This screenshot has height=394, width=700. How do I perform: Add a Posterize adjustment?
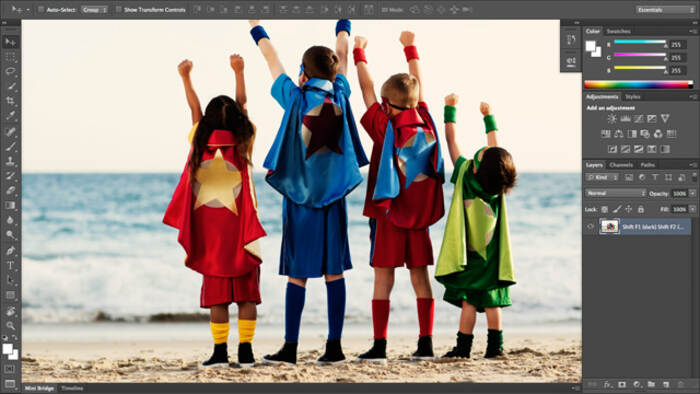[625, 149]
